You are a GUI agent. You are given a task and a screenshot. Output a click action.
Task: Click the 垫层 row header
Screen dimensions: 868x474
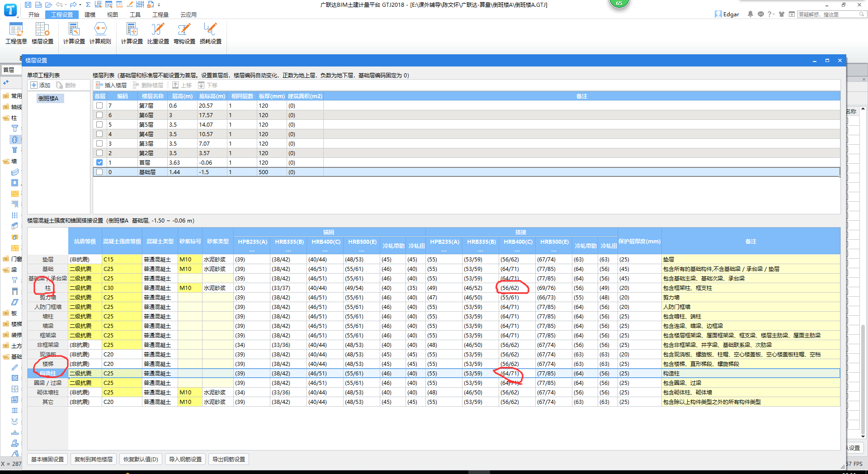click(x=48, y=259)
